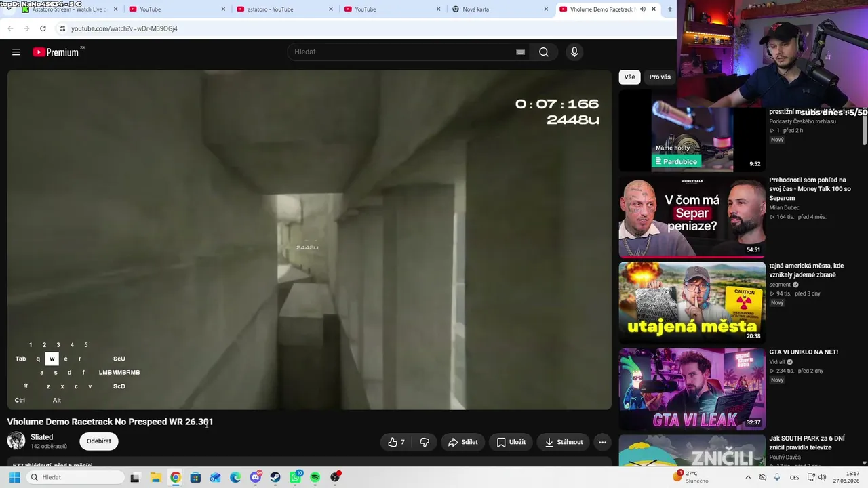Open site information icon by the URL
868x488 pixels.
(x=62, y=28)
